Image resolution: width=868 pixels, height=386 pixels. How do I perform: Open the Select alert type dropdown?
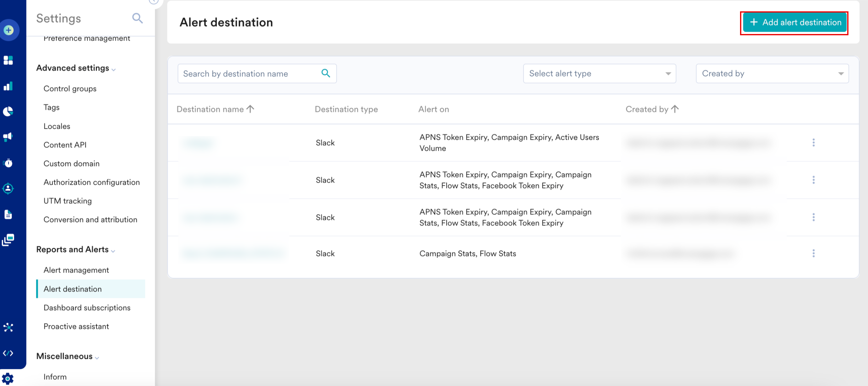(x=599, y=73)
